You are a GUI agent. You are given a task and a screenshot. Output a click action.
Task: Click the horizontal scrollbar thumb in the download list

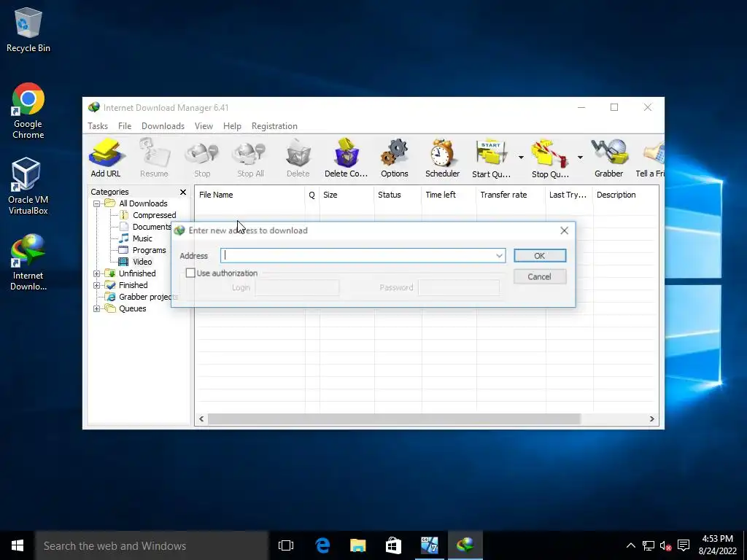tap(394, 419)
